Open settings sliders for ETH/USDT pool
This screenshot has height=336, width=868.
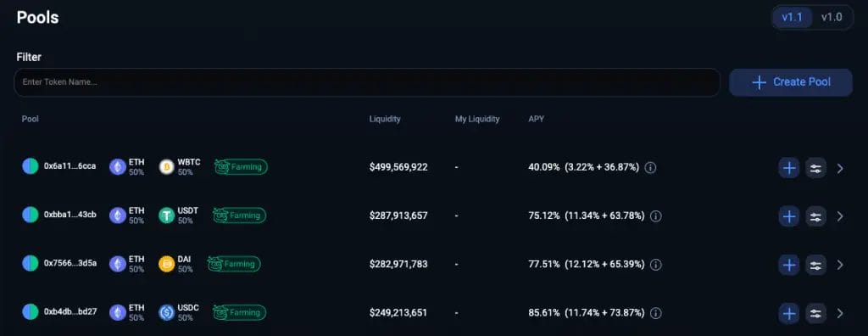[815, 216]
